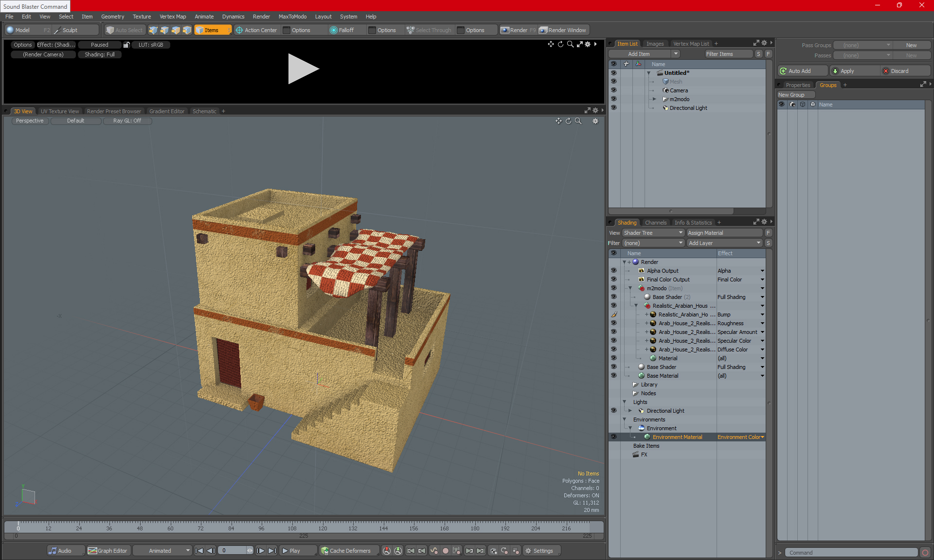
Task: Click the 3D viewport zoom icon
Action: [x=578, y=121]
